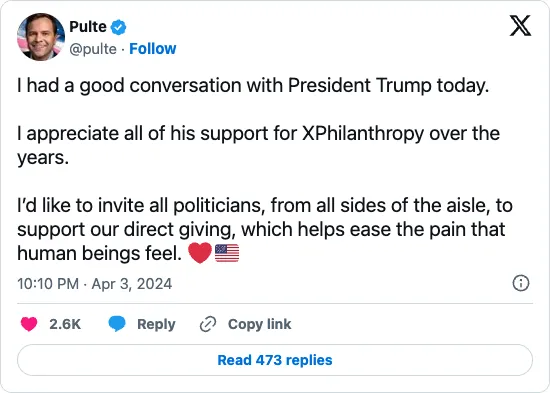
Task: Click the Copy link text
Action: (x=260, y=324)
